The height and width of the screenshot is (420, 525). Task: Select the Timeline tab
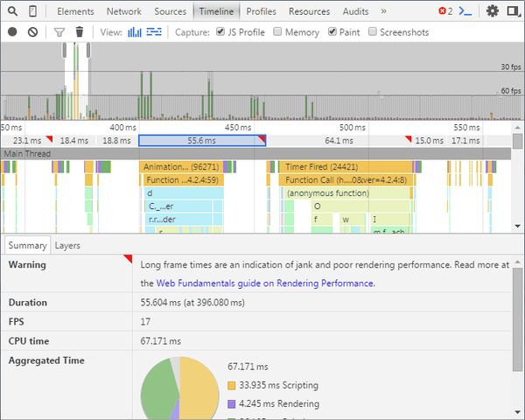tap(216, 11)
